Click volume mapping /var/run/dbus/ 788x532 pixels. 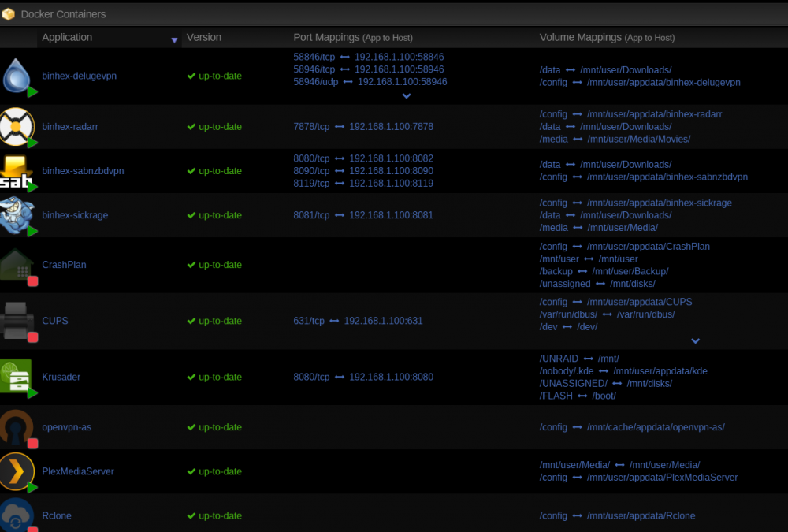tap(607, 314)
